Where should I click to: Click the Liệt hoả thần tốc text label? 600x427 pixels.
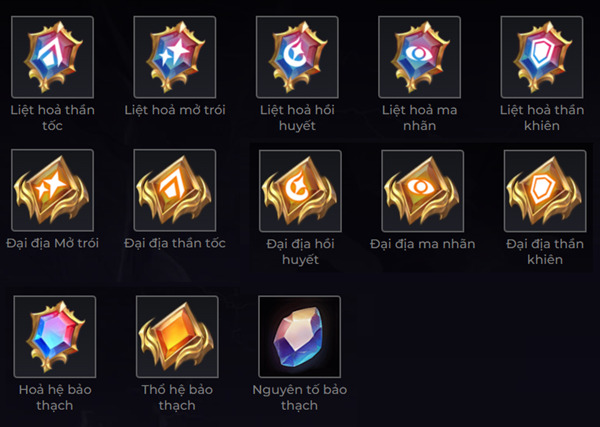click(x=52, y=118)
